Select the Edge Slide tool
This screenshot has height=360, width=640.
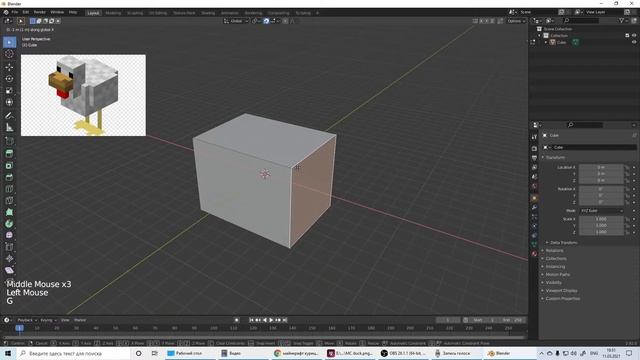pos(9,247)
